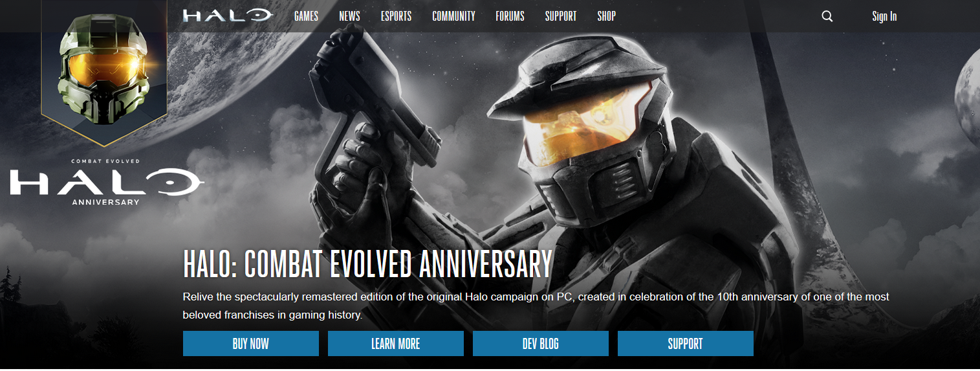The height and width of the screenshot is (371, 980).
Task: Open the Community menu
Action: (x=453, y=16)
